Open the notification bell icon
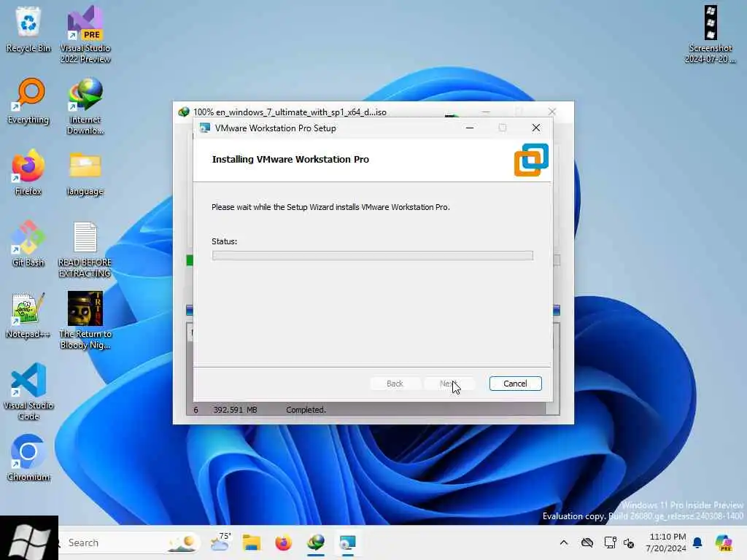Image resolution: width=747 pixels, height=560 pixels. coord(697,542)
